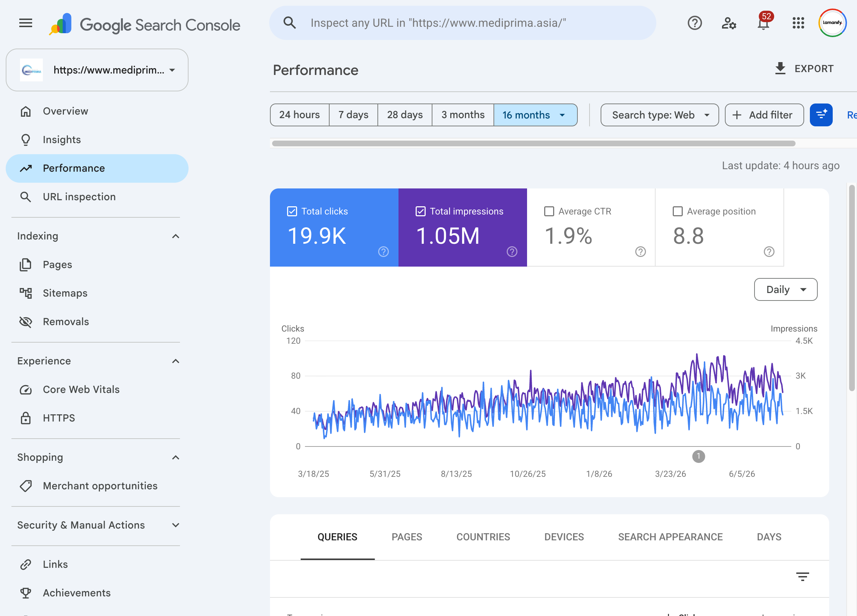Click the Merchant opportunities tag icon
857x616 pixels.
(26, 486)
